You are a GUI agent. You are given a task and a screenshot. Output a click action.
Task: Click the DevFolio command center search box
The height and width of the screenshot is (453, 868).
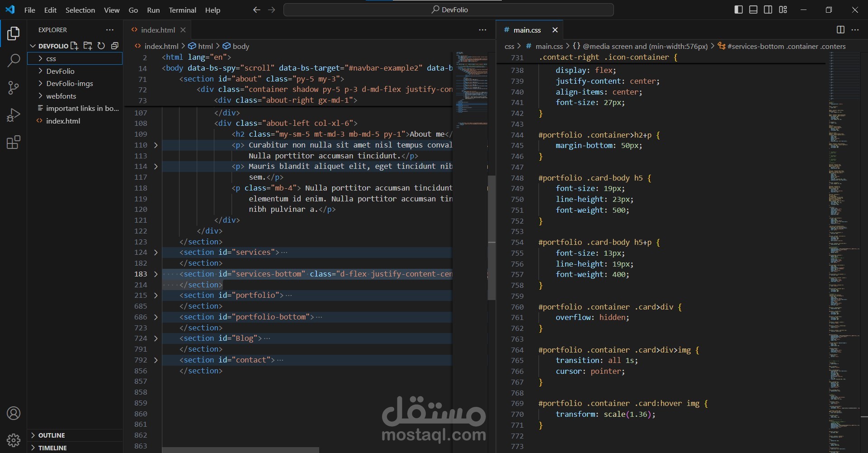click(448, 10)
